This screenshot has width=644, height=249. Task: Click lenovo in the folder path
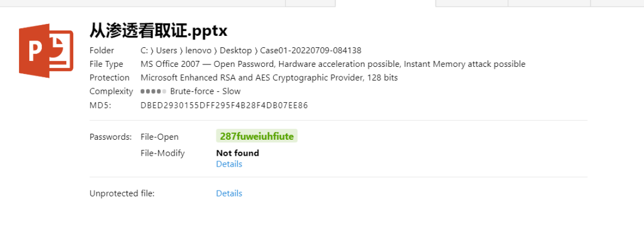(x=198, y=50)
